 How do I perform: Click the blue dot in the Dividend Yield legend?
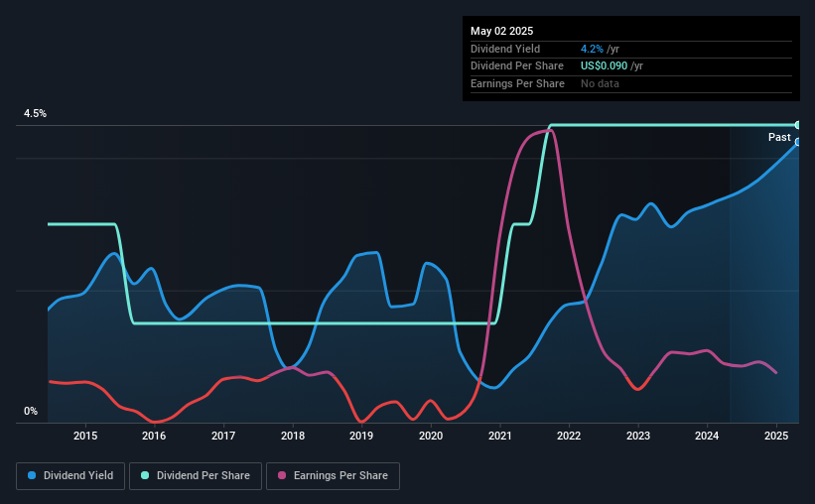(x=32, y=476)
